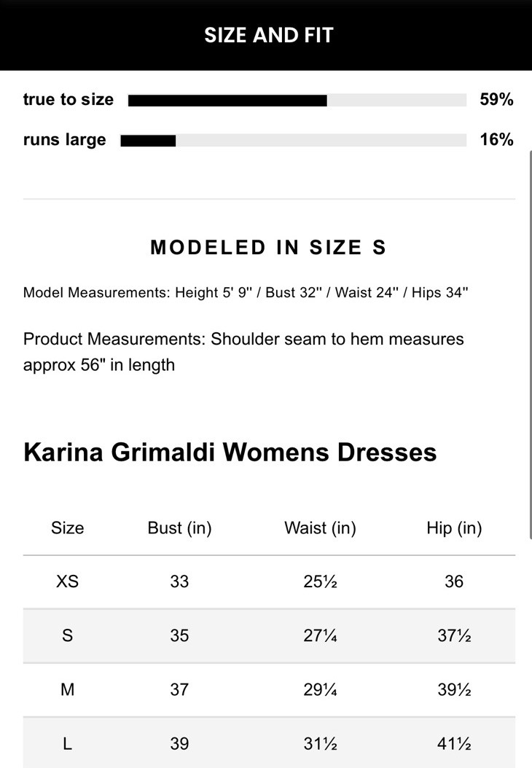Click the MODELED IN SIZE S heading
532x768 pixels.
(268, 248)
